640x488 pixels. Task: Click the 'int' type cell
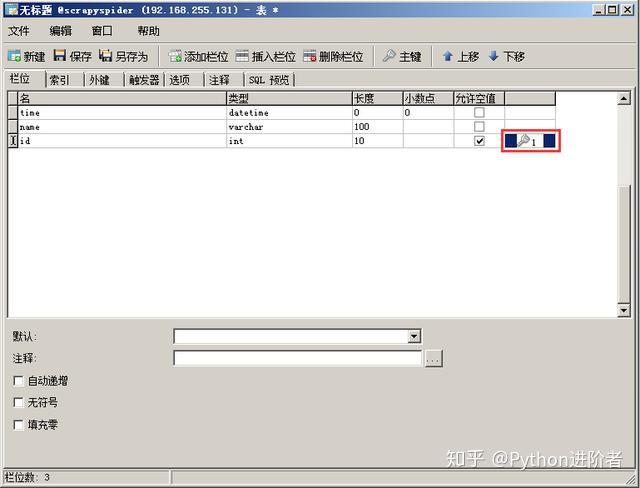289,141
